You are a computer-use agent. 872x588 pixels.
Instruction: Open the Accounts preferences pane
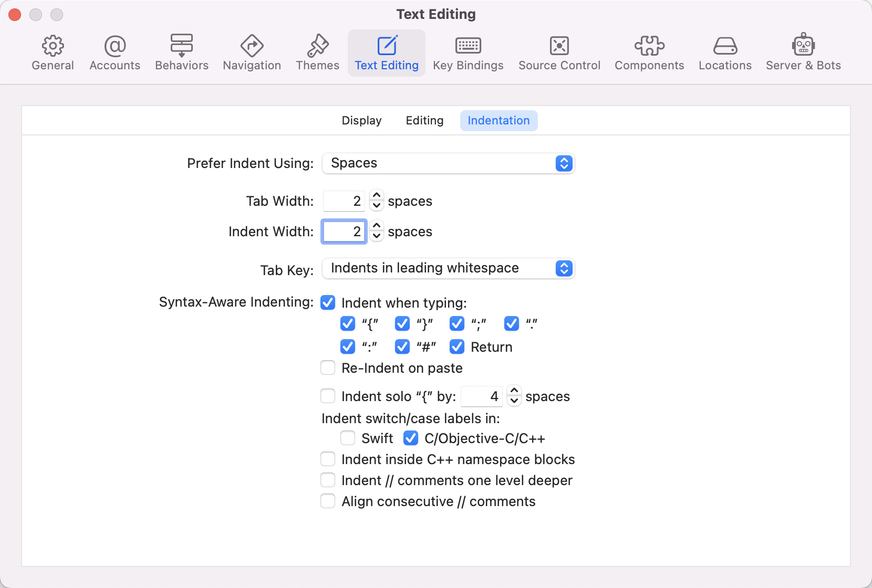click(x=115, y=53)
